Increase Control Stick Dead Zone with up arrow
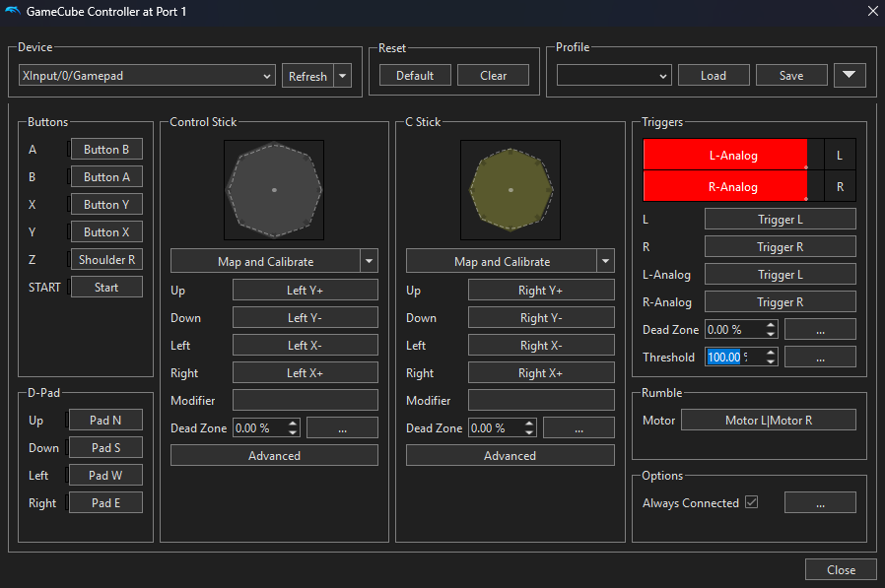The image size is (885, 588). coord(293,424)
